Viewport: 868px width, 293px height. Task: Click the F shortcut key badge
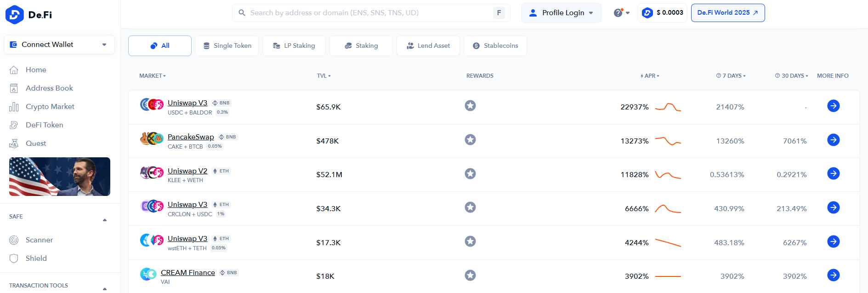(499, 13)
